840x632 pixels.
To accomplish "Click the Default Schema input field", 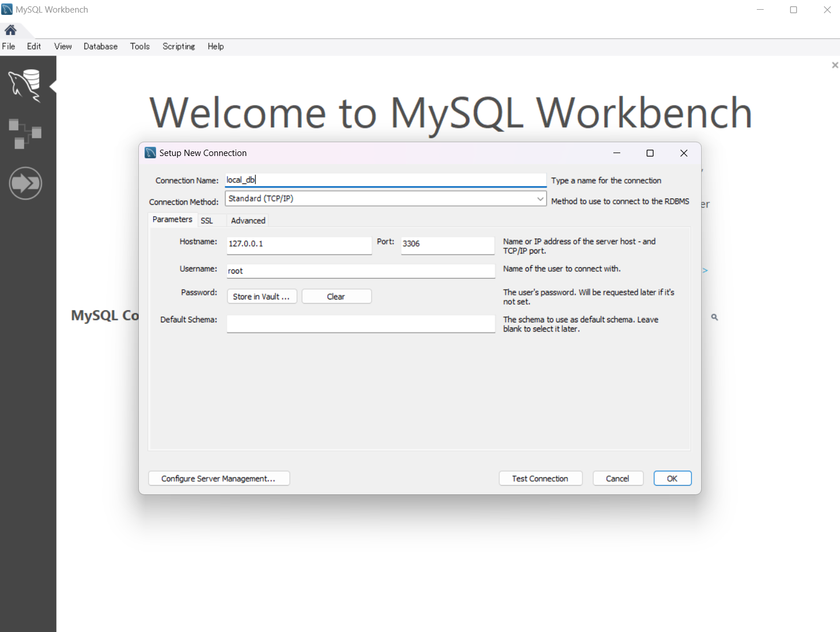I will (360, 324).
